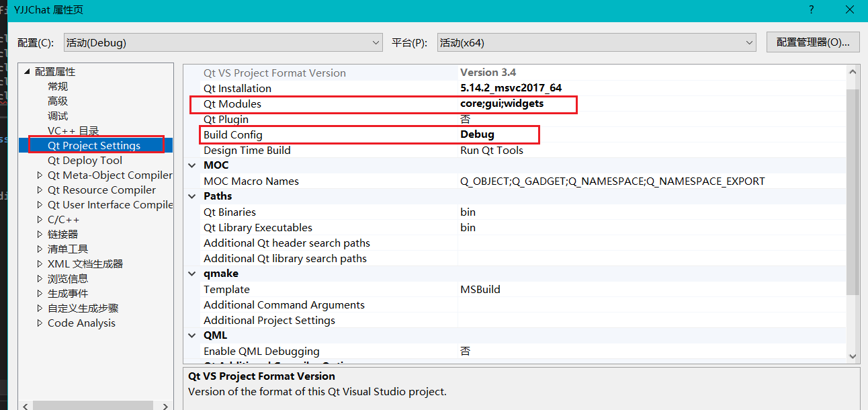
Task: Expand the 清单工具 tree node
Action: (x=40, y=249)
